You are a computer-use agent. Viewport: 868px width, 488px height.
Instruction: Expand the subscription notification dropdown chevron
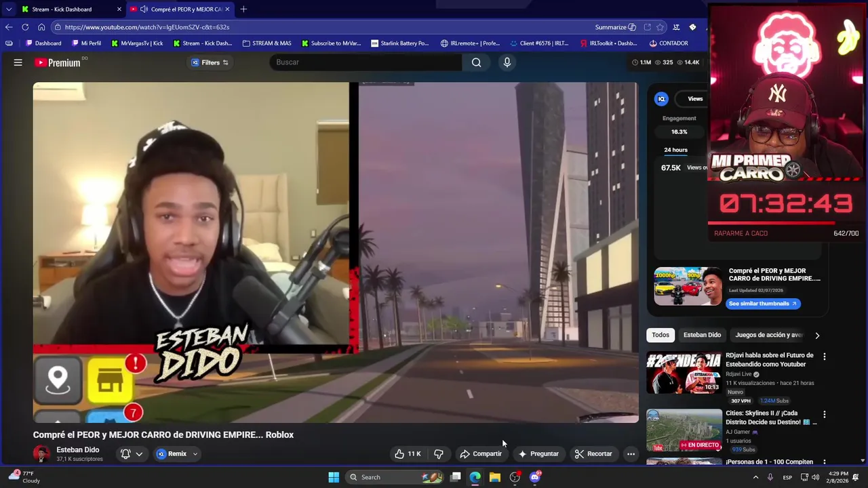pos(139,454)
